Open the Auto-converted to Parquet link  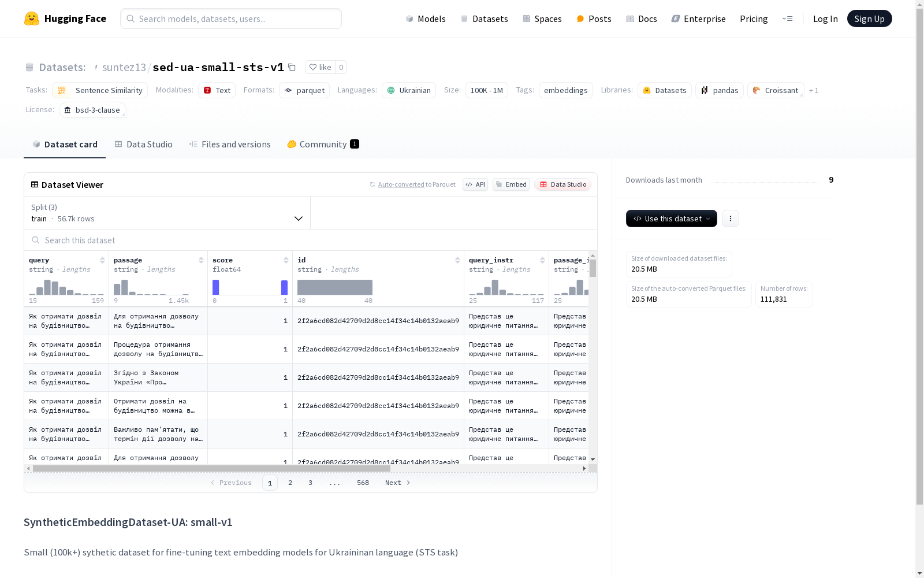(x=412, y=184)
